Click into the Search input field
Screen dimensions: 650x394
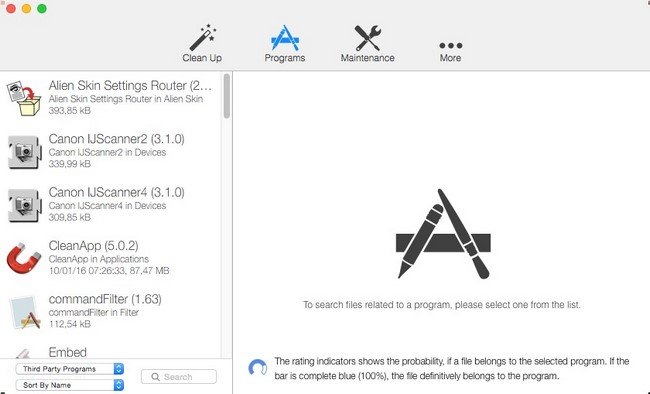(x=179, y=377)
